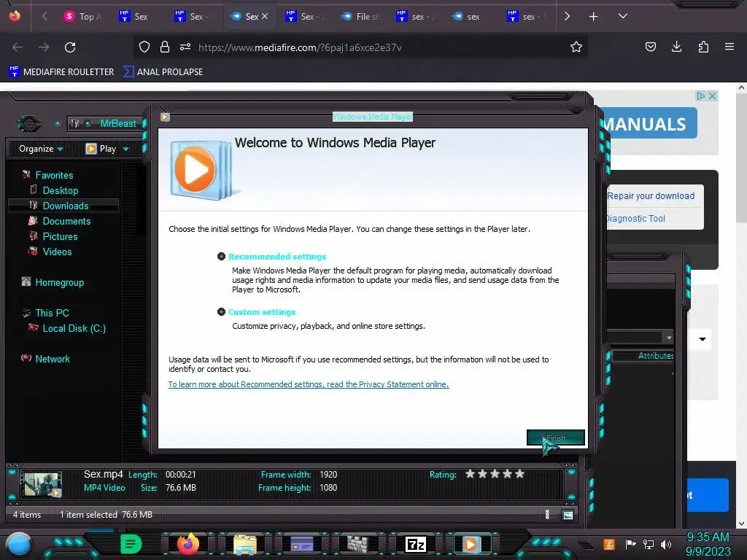Select Custom settings radio option
The image size is (747, 560).
221,312
